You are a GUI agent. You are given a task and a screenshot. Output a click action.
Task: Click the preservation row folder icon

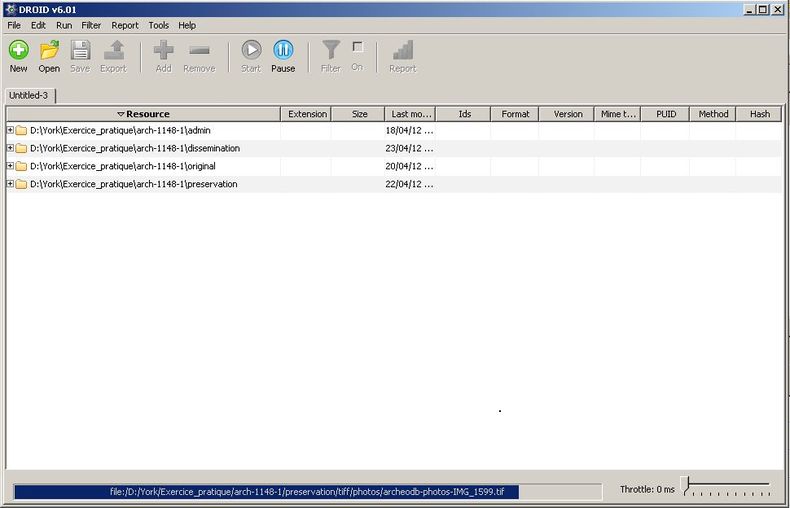[x=21, y=184]
